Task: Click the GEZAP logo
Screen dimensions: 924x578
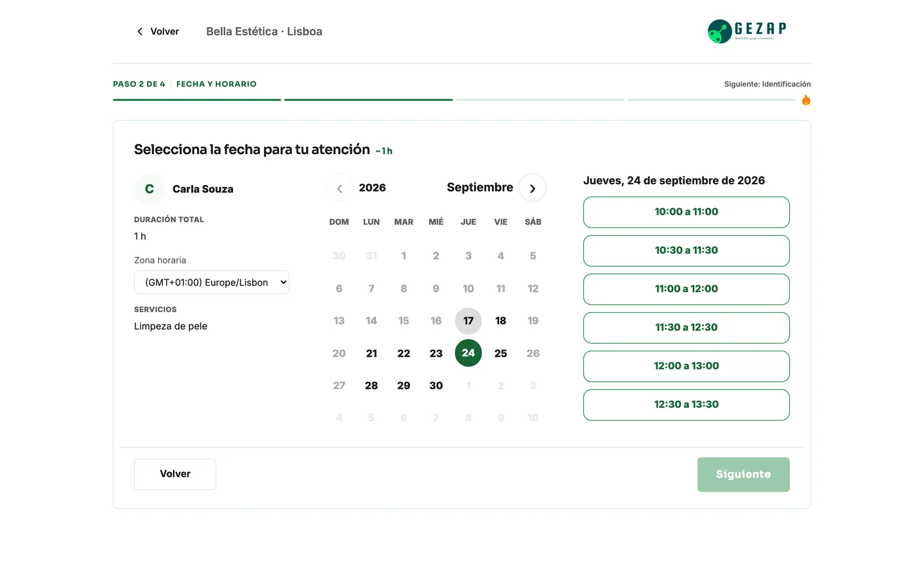Action: click(747, 31)
